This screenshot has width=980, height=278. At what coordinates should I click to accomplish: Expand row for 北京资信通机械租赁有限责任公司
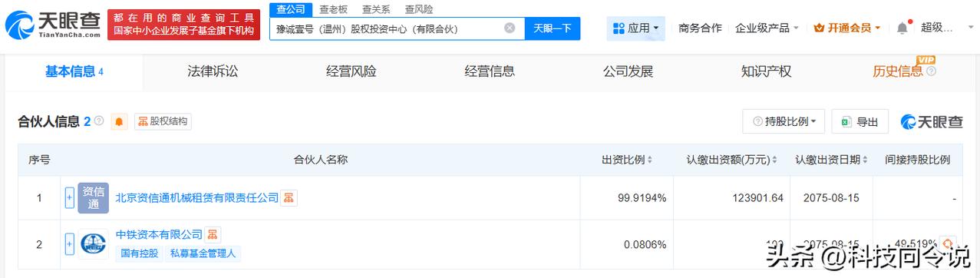69,197
